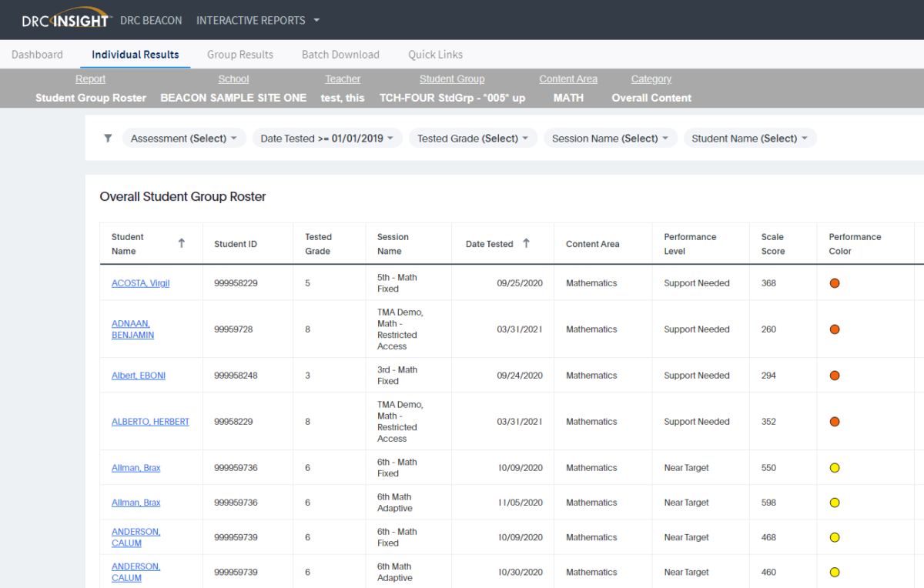924x588 pixels.
Task: Switch to the Group Results tab
Action: pos(239,54)
